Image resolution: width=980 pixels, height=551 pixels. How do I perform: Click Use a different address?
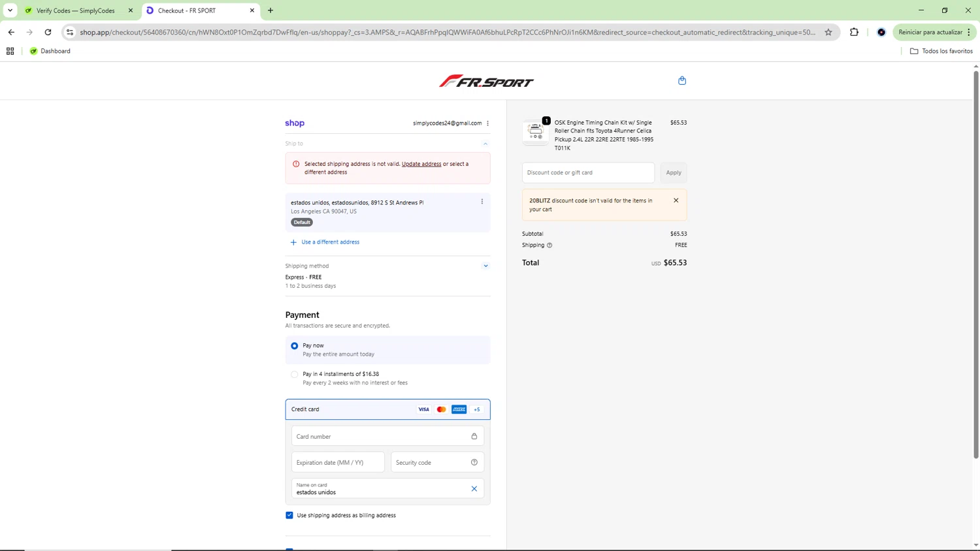(x=325, y=242)
